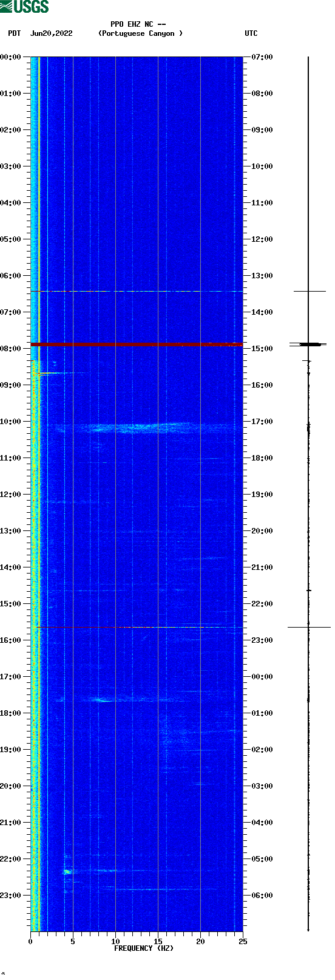Click the PDT time label '08:00'
Screen dimensions: 335x980
[x=10, y=349]
